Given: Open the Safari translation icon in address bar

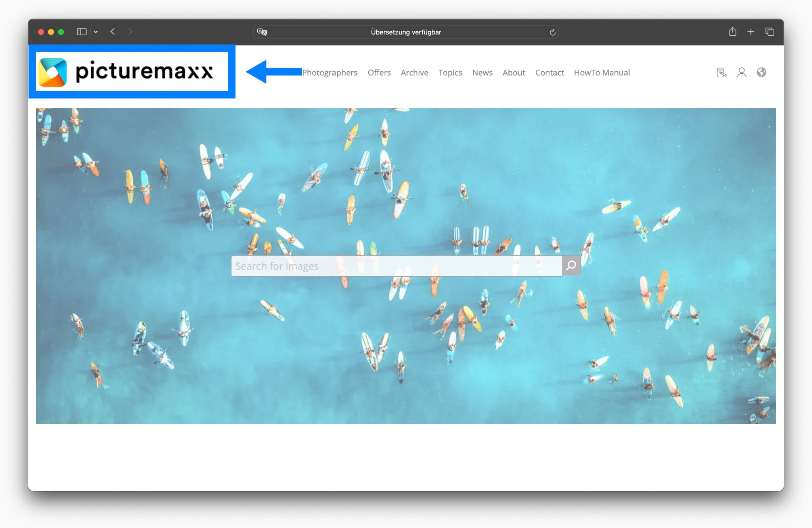Looking at the screenshot, I should click(x=262, y=32).
